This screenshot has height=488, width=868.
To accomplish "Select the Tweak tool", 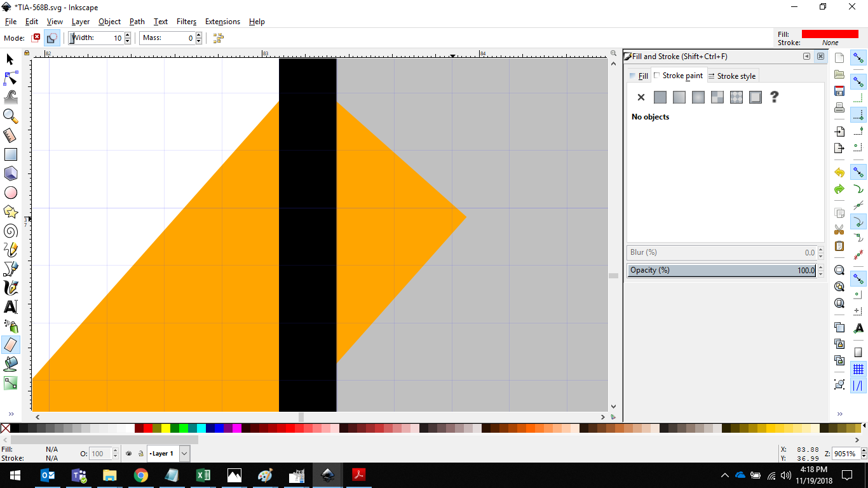I will click(x=11, y=97).
